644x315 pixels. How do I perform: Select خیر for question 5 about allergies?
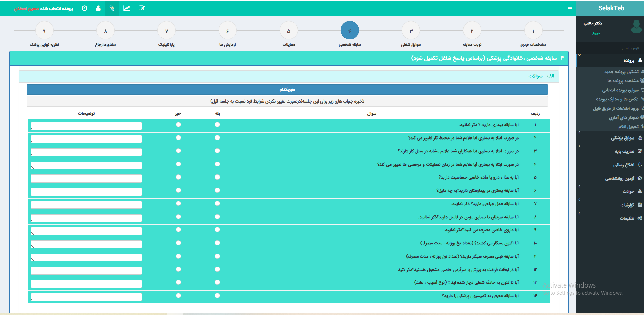178,177
